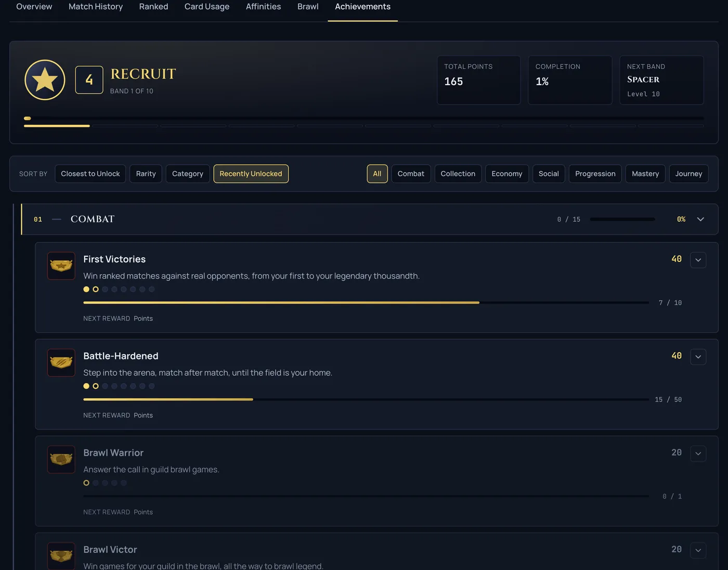
Task: Expand the Brawl Victor achievement details
Action: point(698,550)
